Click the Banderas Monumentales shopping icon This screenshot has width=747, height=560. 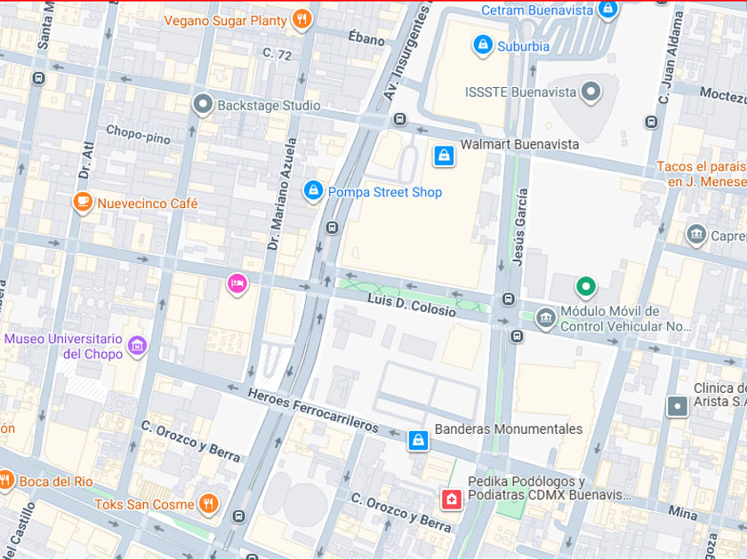[418, 440]
